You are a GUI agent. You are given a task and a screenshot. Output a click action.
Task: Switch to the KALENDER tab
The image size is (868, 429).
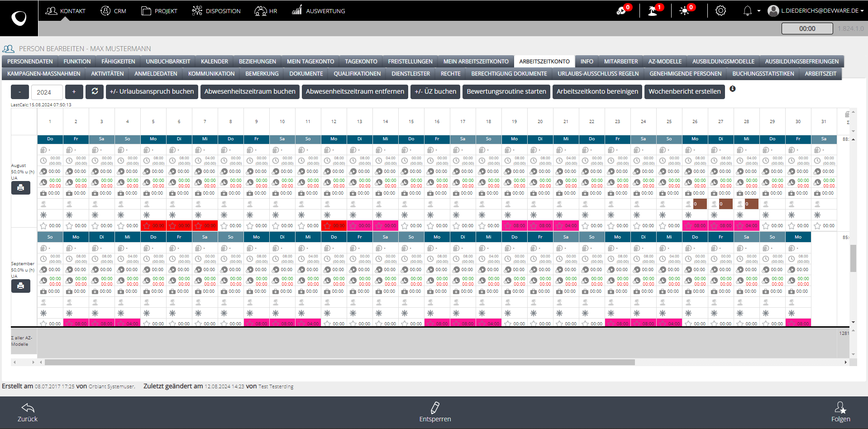215,62
